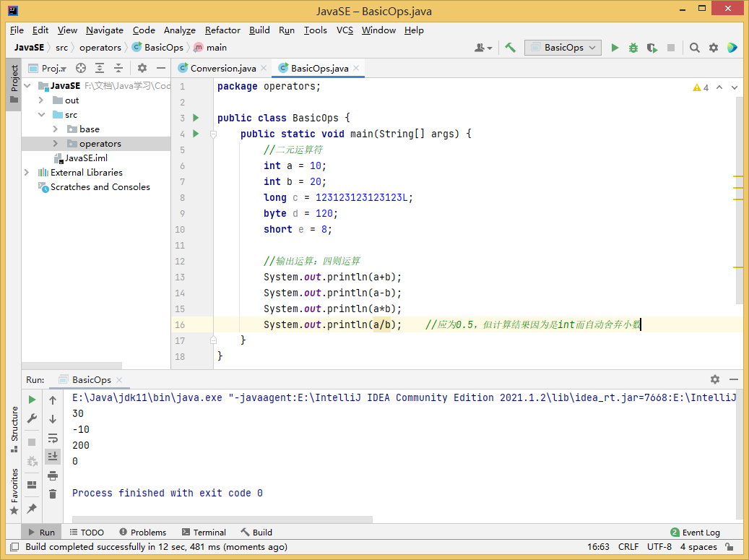Click the locate-file target icon in Project panel

point(81,68)
